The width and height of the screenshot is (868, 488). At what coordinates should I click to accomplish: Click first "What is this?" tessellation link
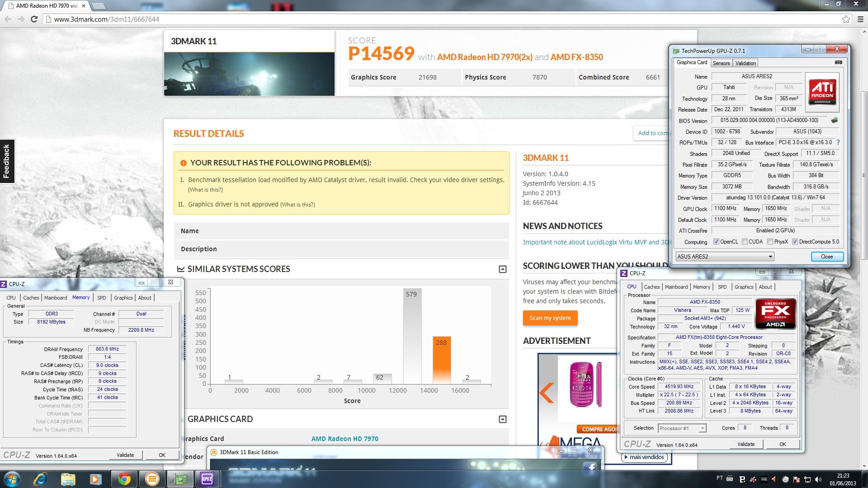(205, 190)
